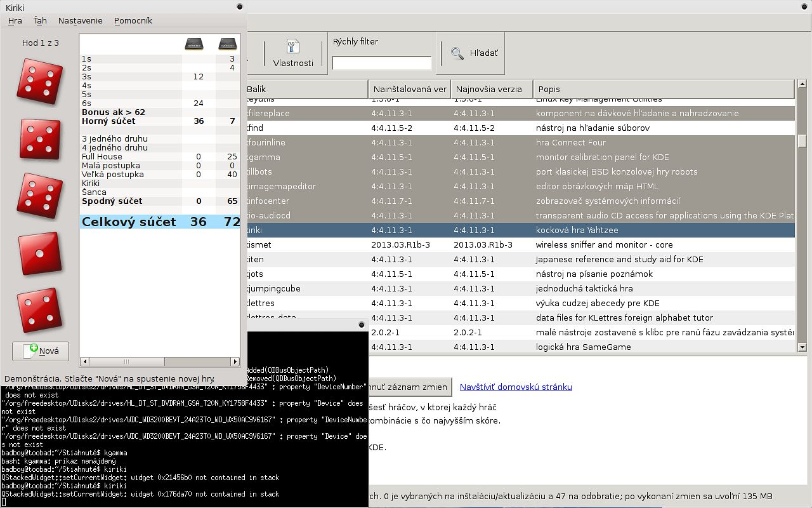Viewport: 812px width, 508px height.
Task: Open the Navštíviť domovskú stránku link
Action: 515,387
